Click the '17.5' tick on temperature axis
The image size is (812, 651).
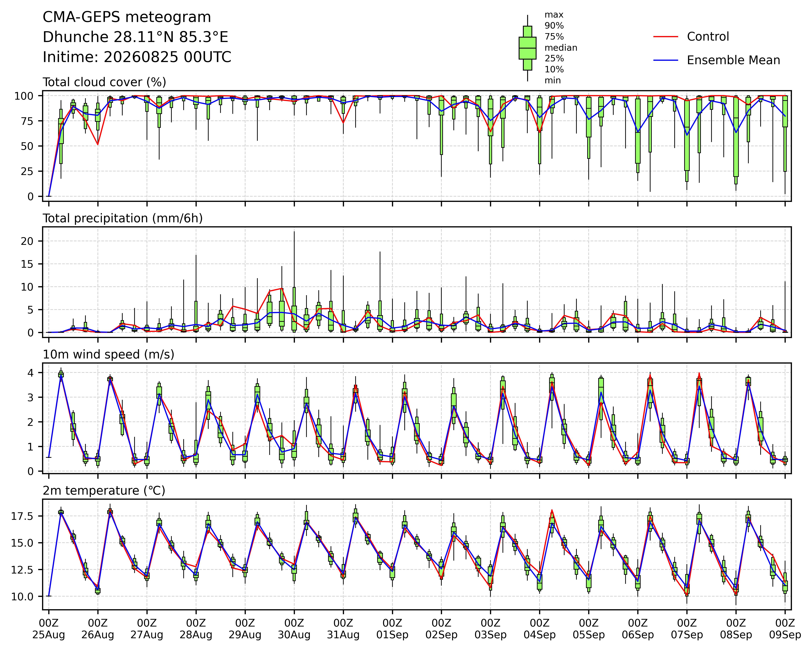[x=22, y=516]
